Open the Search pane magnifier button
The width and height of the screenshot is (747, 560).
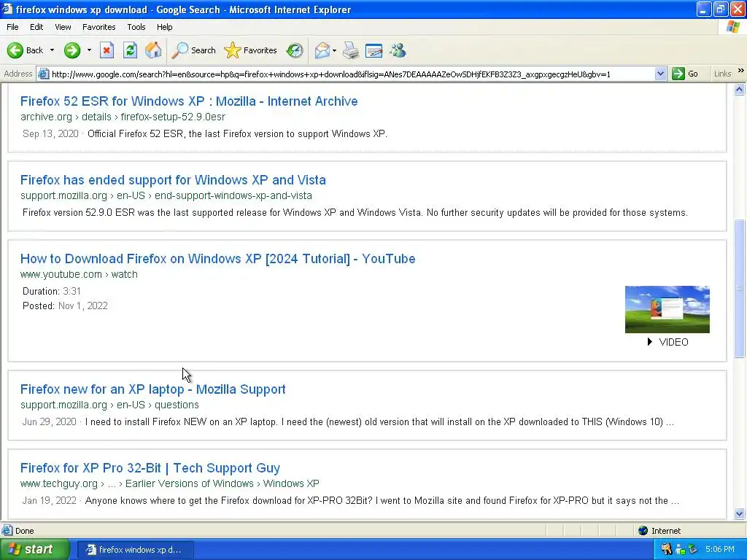click(x=193, y=50)
